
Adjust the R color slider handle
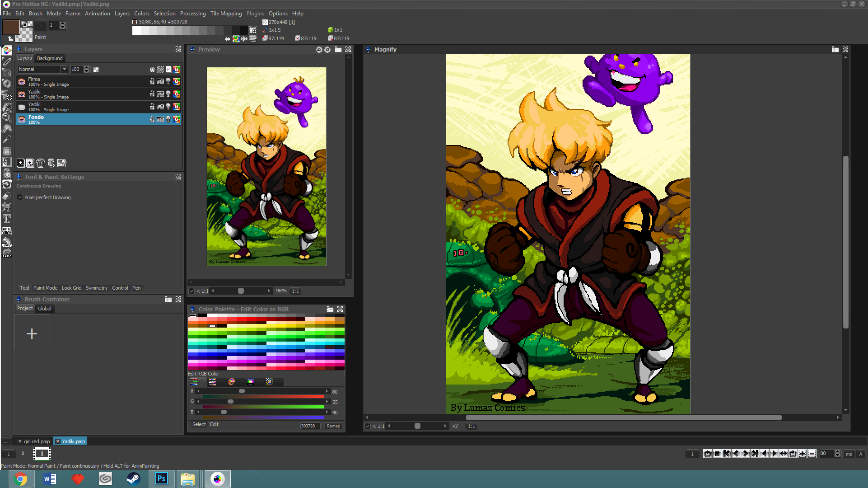242,391
